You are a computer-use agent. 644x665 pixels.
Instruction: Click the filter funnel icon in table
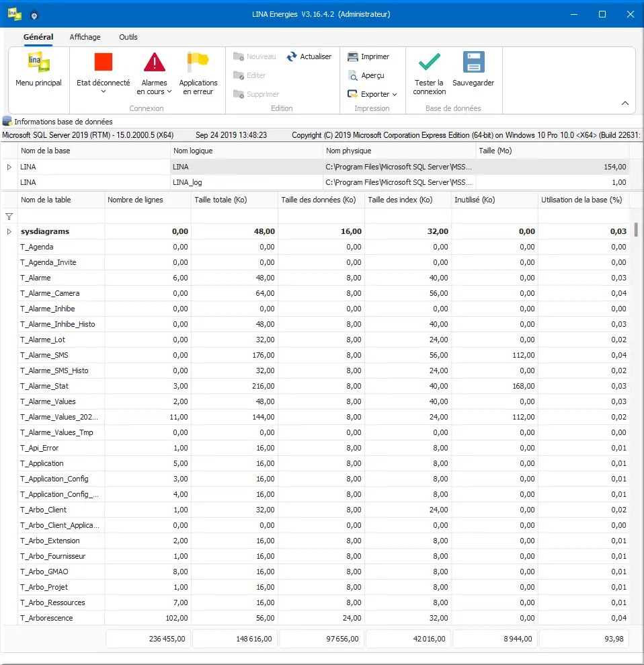pos(9,217)
